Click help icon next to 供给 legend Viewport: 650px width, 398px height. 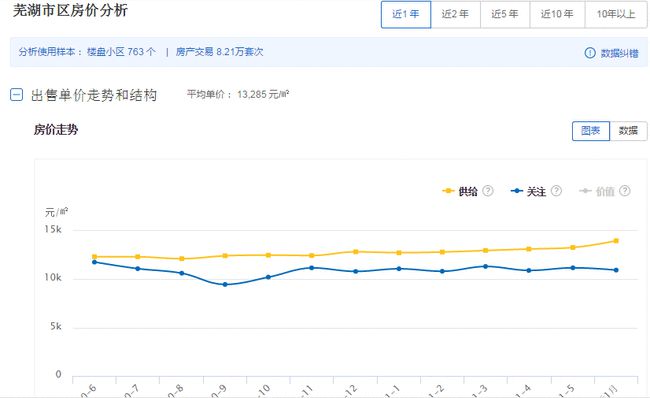[x=488, y=191]
